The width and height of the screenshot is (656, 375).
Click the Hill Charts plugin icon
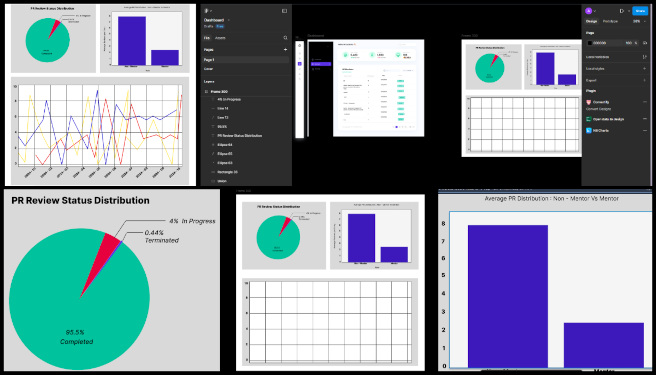[589, 131]
